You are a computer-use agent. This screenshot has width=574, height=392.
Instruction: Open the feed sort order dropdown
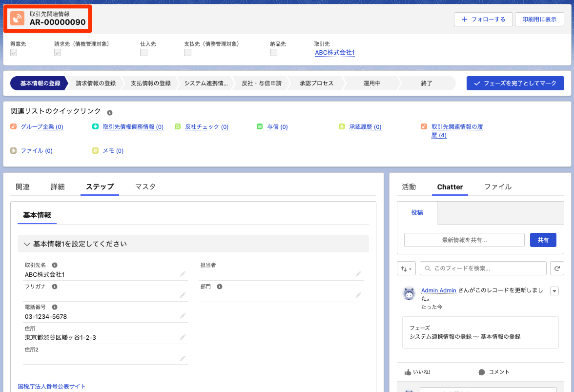[406, 268]
